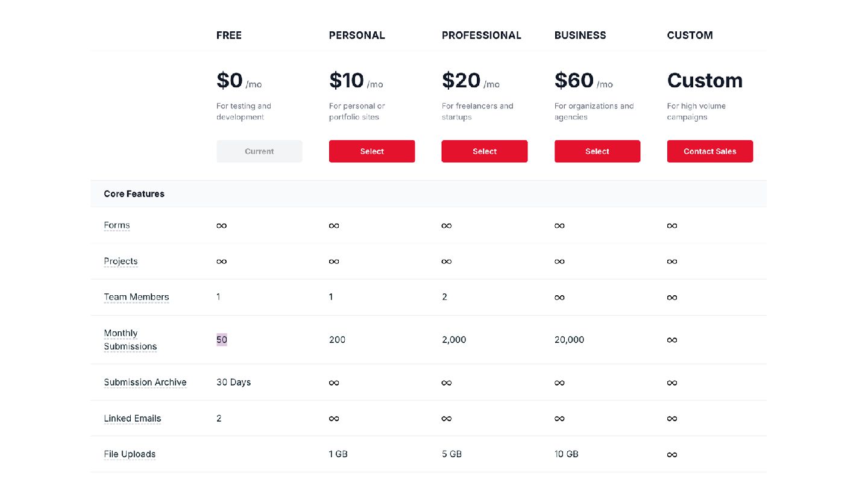This screenshot has width=868, height=488.
Task: Click the grayed-out Current plan button
Action: tap(259, 151)
